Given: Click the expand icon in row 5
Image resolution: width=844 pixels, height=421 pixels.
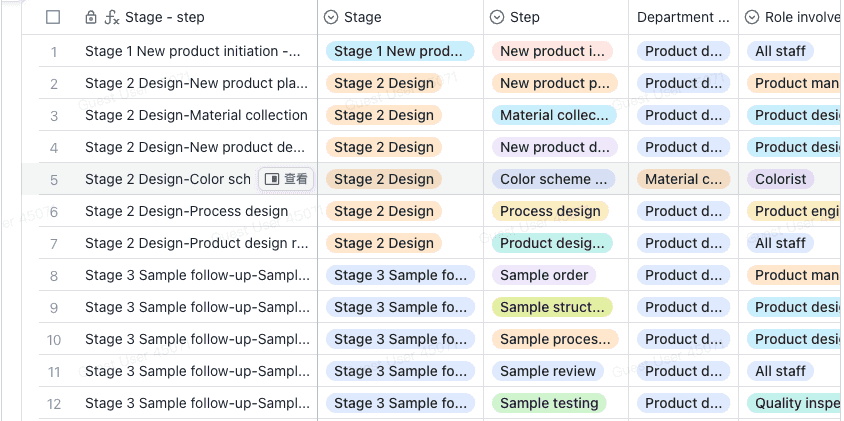Looking at the screenshot, I should click(272, 179).
